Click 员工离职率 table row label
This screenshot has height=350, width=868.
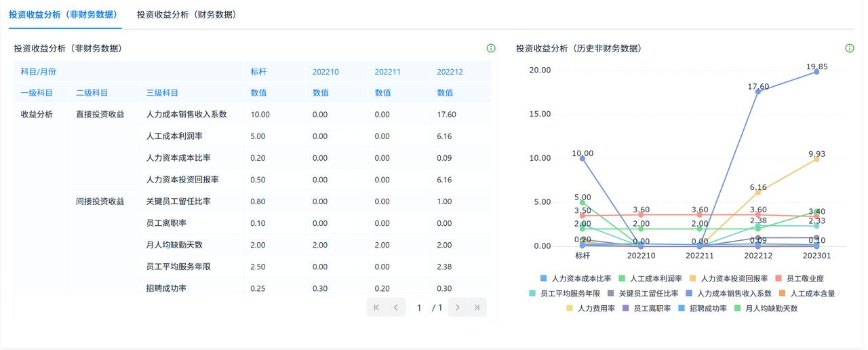click(x=166, y=223)
